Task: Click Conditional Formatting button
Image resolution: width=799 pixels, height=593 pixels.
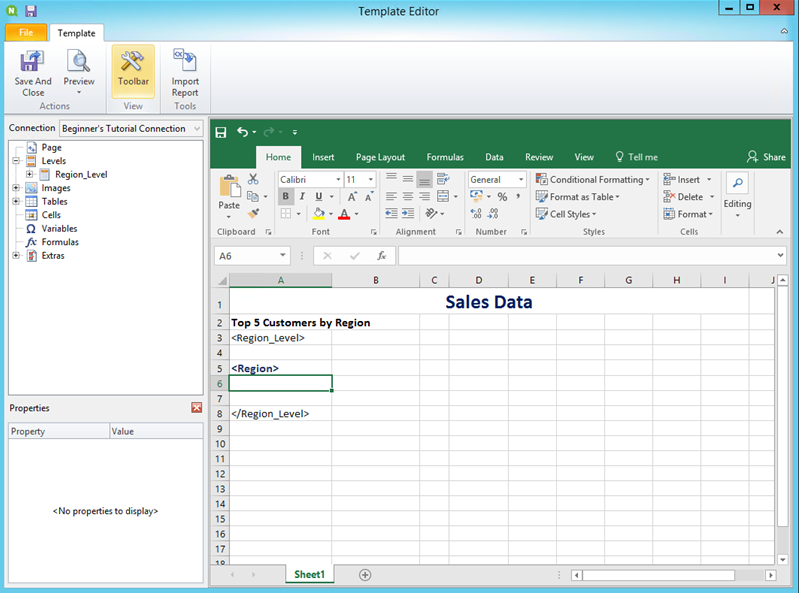Action: point(591,180)
